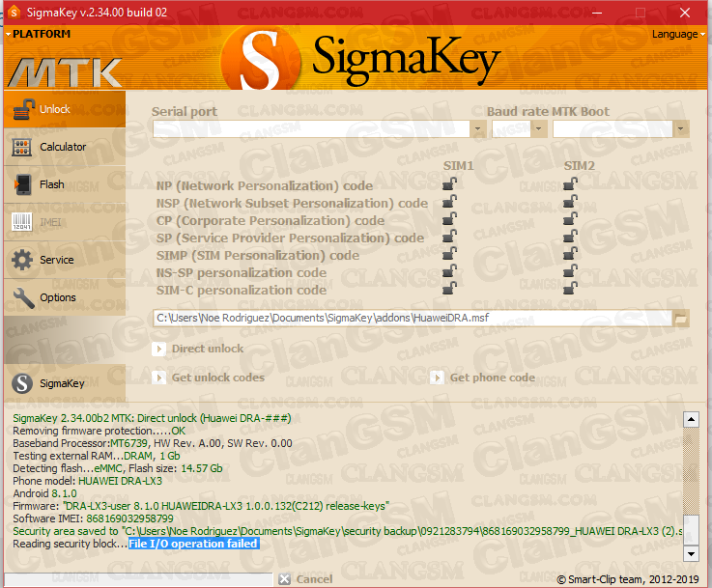
Task: Expand the MTK Boot dropdown
Action: (680, 128)
